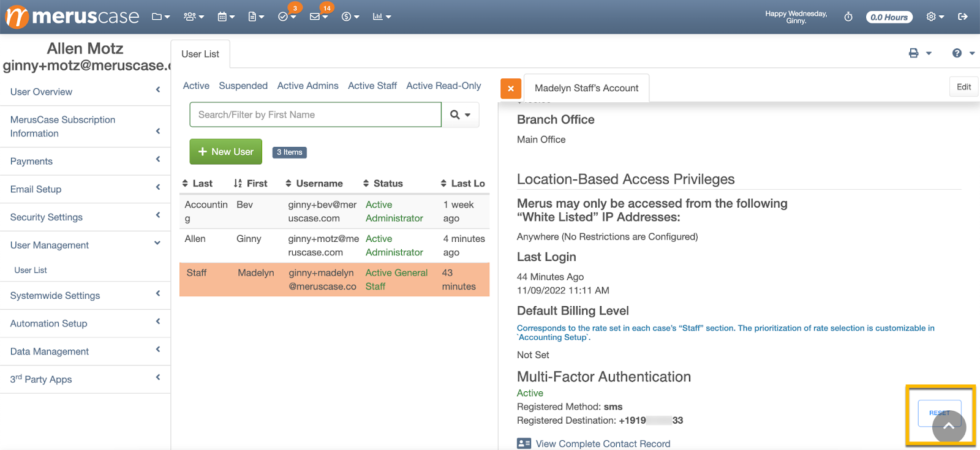Open the reports chart menu icon

382,17
